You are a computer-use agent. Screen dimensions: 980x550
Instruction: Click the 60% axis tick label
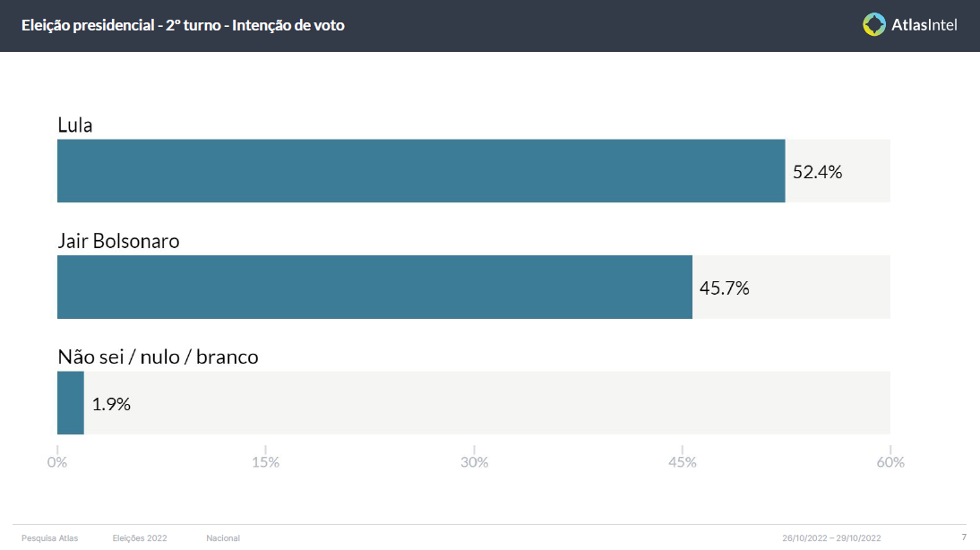[x=890, y=462]
